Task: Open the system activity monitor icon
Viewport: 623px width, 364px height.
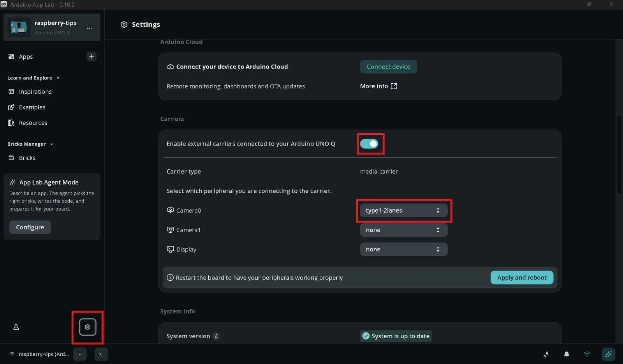Action: point(546,354)
